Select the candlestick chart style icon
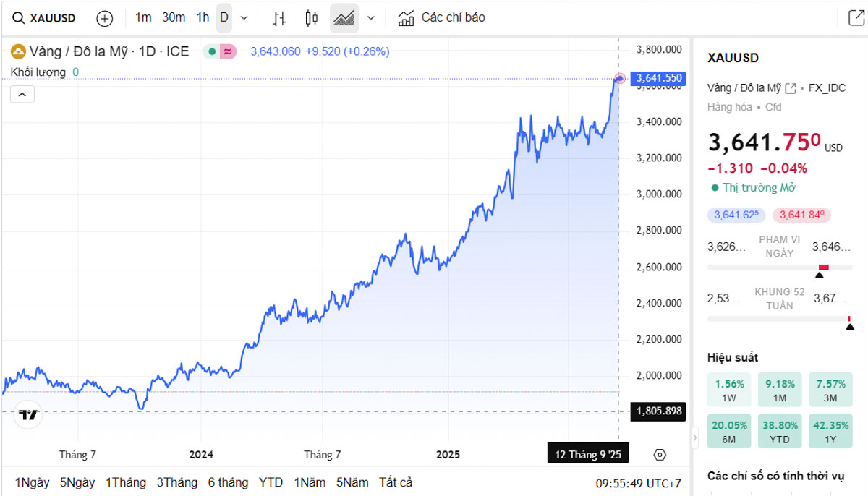 click(311, 18)
